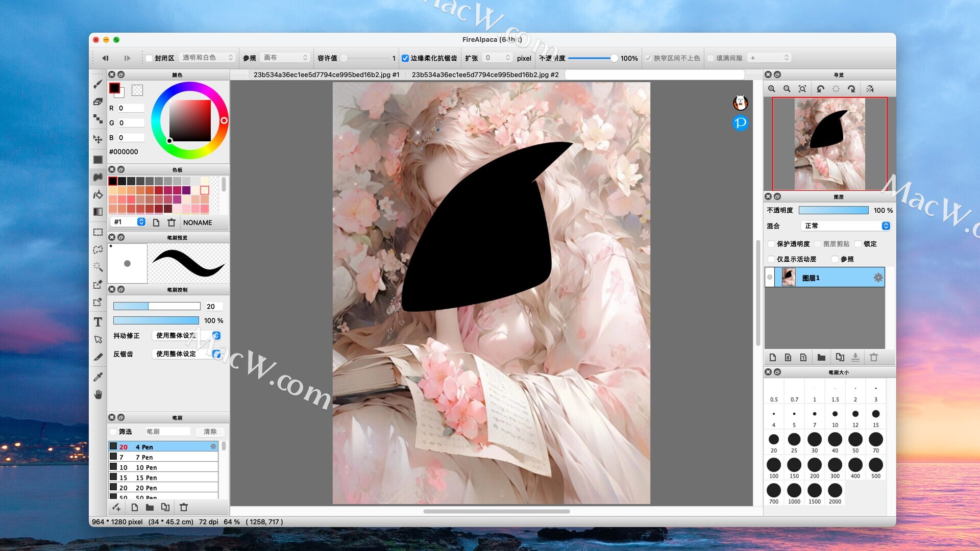Toggle visibility of 图层1
980x551 pixels.
[x=770, y=278]
